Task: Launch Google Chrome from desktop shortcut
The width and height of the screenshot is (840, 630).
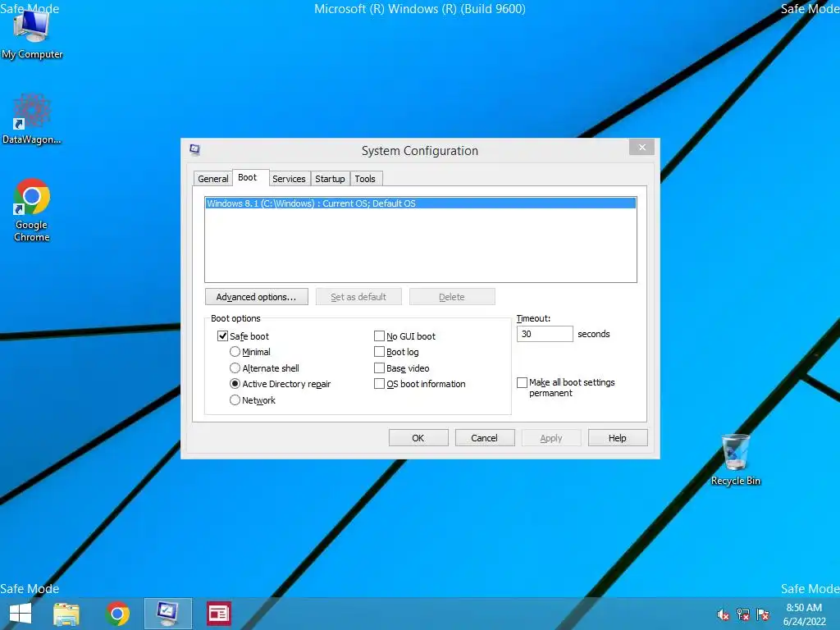Action: click(32, 210)
